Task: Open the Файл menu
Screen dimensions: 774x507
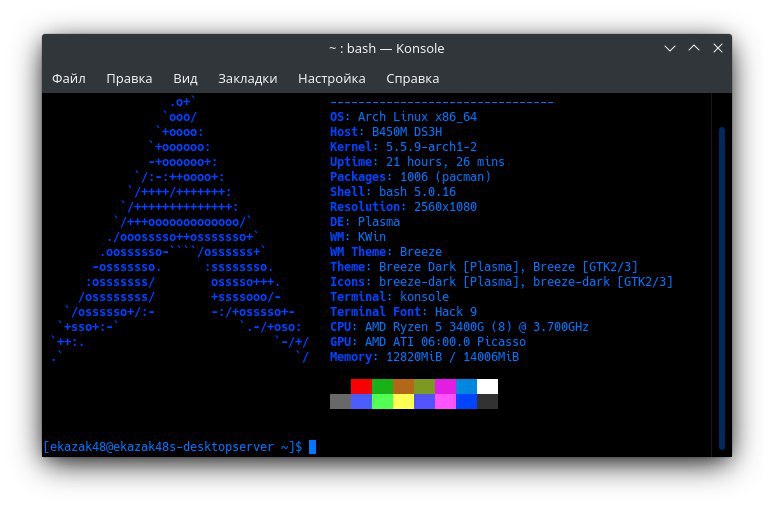Action: (x=69, y=78)
